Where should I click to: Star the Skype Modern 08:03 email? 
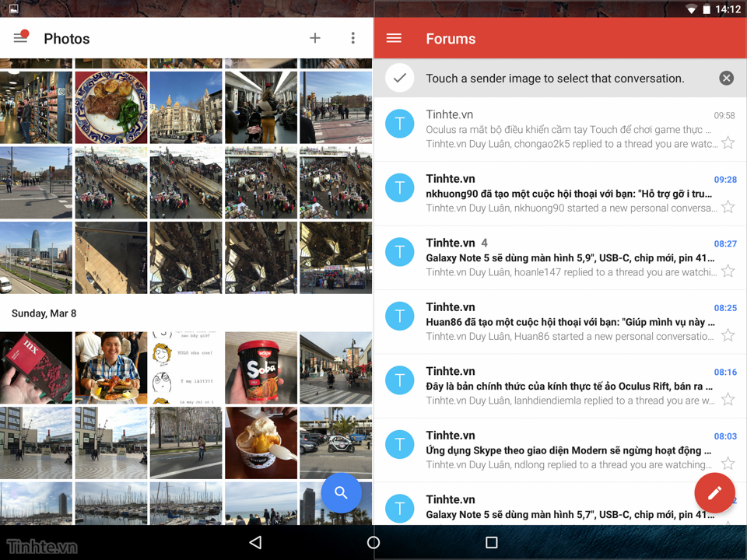pyautogui.click(x=728, y=464)
